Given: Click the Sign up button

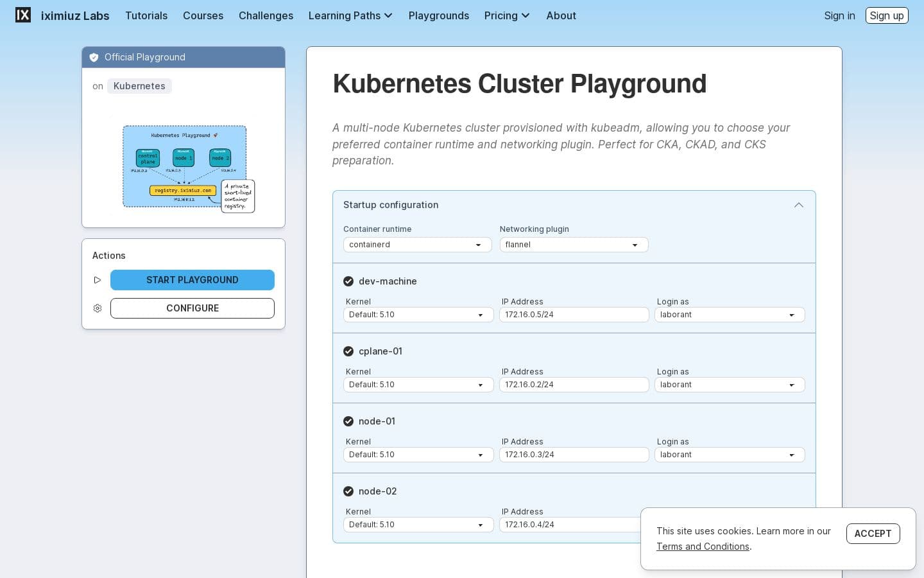Looking at the screenshot, I should (887, 15).
